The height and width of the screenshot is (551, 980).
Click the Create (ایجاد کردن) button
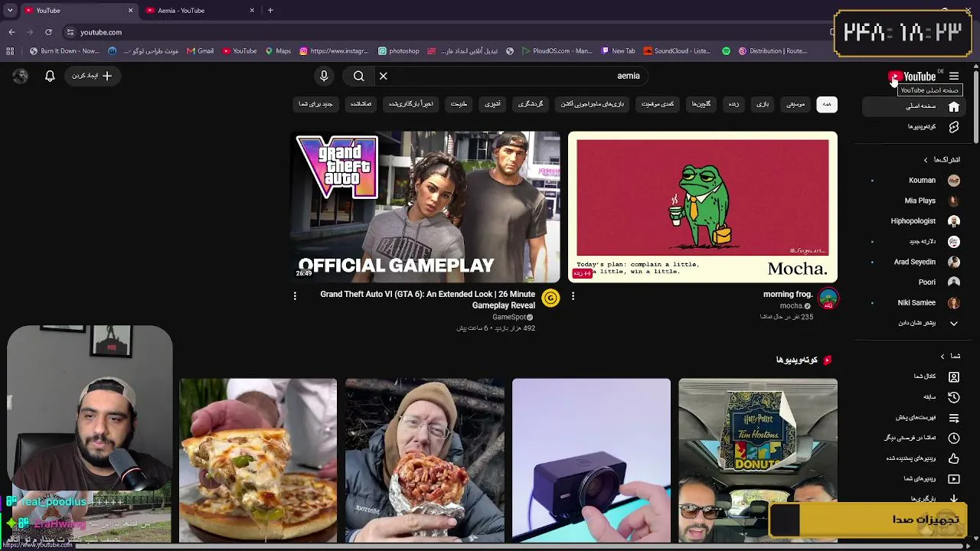tap(91, 76)
